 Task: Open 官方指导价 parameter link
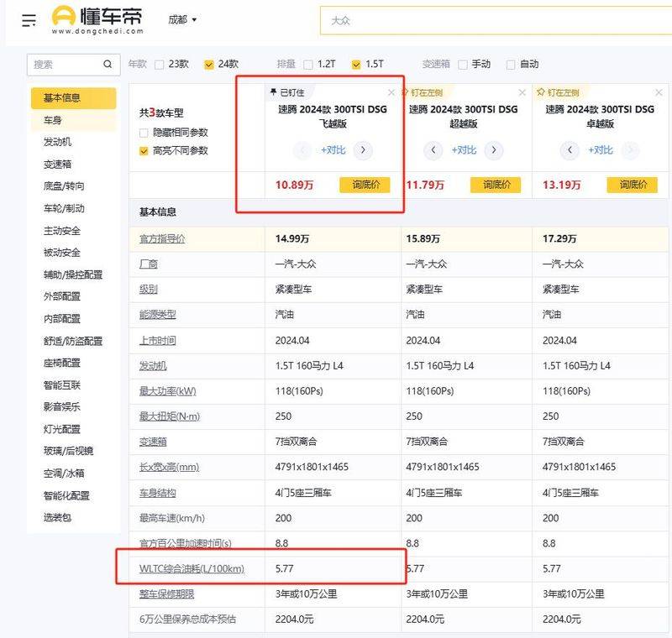coord(162,239)
